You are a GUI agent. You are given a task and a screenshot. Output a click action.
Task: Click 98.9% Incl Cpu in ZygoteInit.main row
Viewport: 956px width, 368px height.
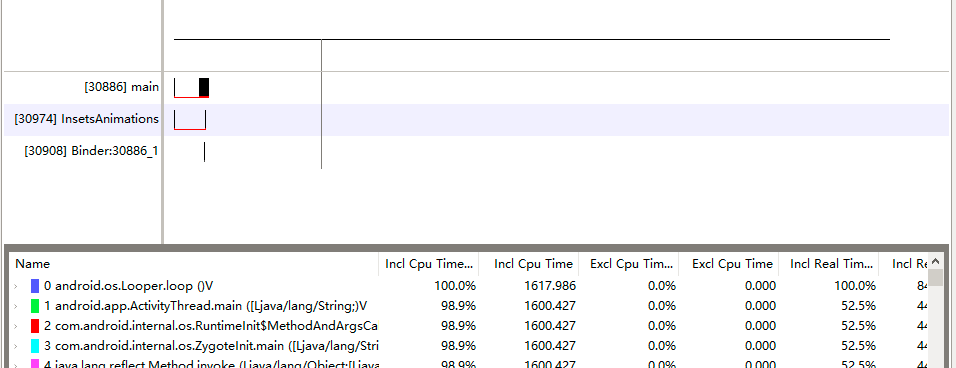[x=458, y=346]
